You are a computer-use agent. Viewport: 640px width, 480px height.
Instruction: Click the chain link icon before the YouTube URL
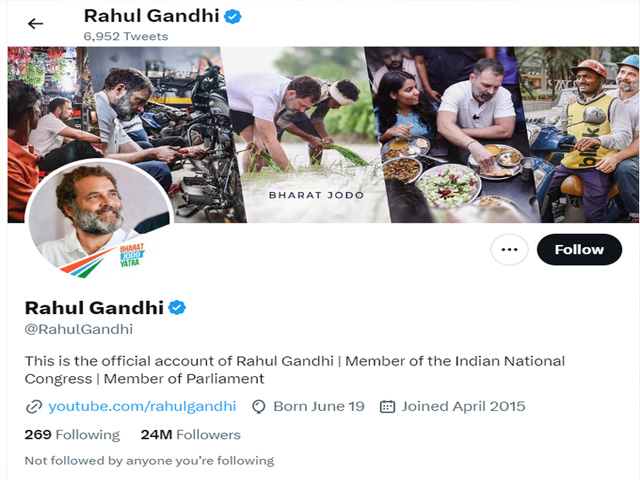(34, 407)
